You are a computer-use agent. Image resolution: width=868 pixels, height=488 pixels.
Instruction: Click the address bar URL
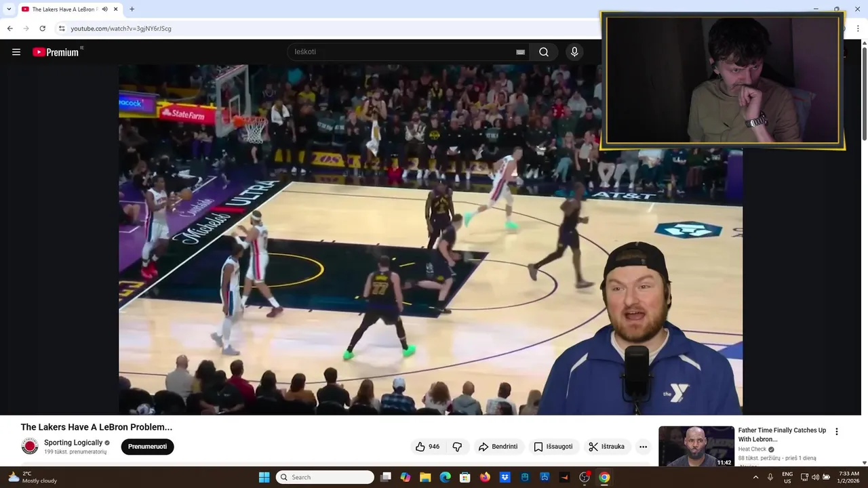[x=121, y=28]
